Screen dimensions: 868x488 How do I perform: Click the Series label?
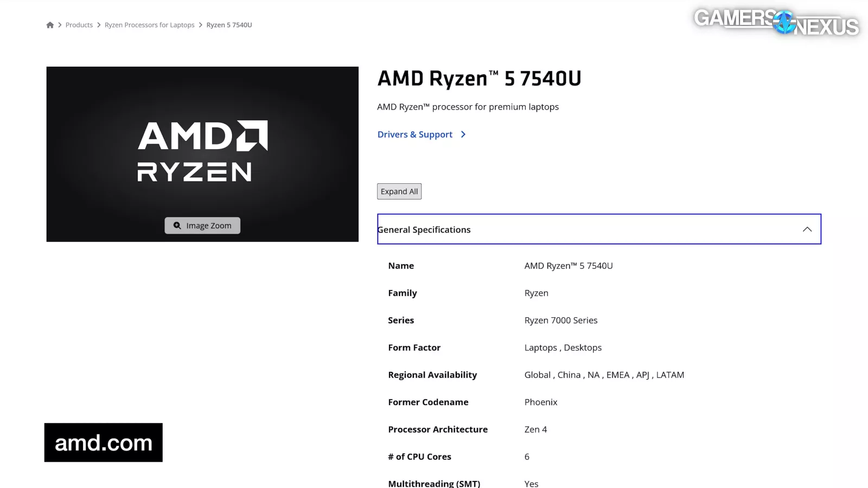(x=401, y=320)
